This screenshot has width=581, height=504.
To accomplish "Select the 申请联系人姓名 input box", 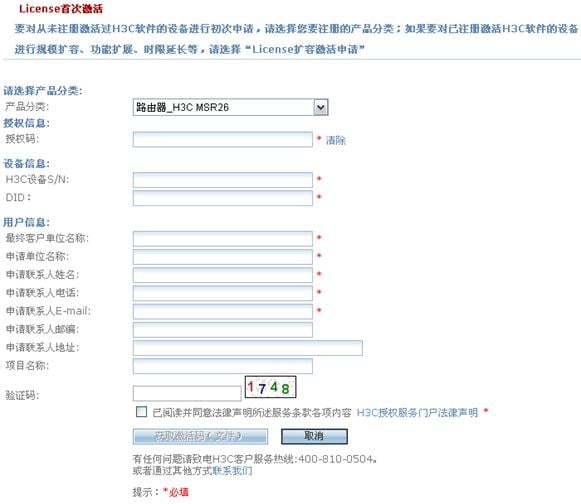I will (223, 275).
